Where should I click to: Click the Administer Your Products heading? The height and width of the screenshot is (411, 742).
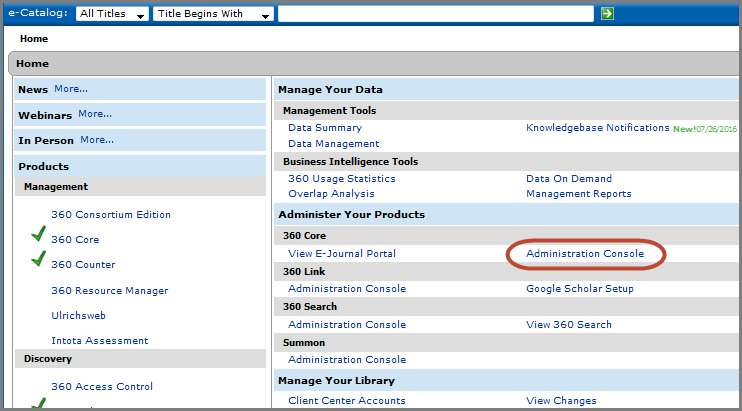tap(352, 215)
